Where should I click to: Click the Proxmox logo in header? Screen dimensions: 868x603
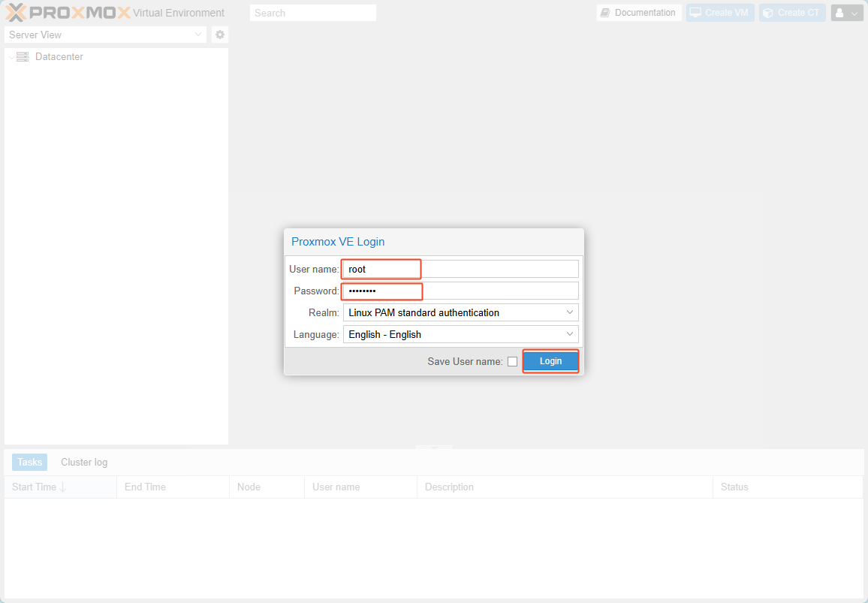[68, 13]
